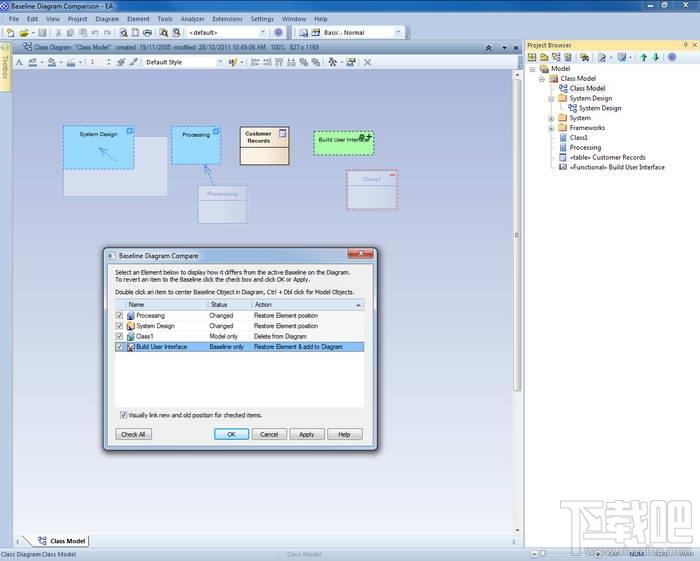
Task: Open the Element menu
Action: (x=138, y=19)
